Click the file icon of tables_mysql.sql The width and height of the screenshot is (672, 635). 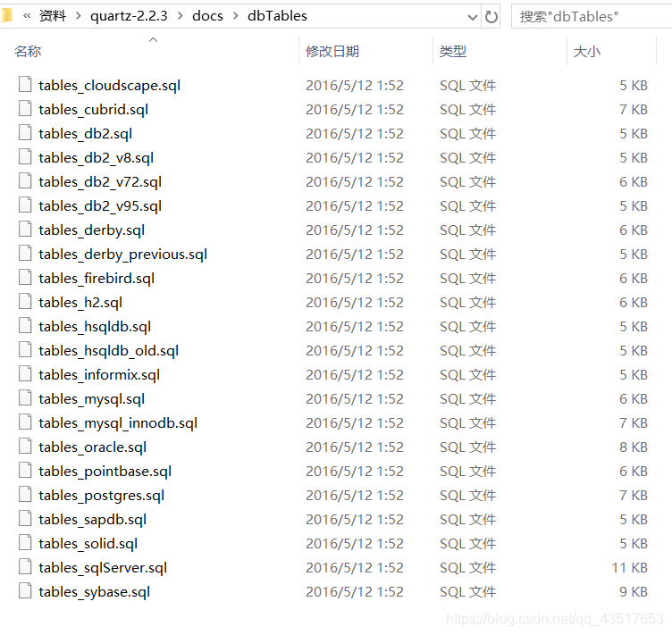coord(25,397)
